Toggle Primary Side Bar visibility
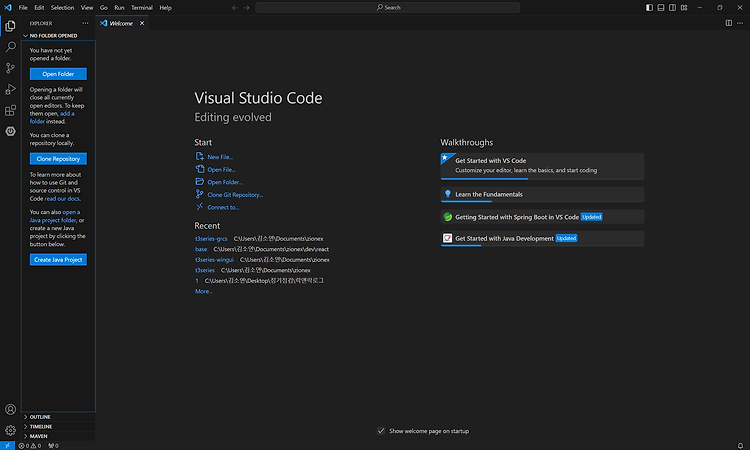This screenshot has height=450, width=750. [649, 8]
